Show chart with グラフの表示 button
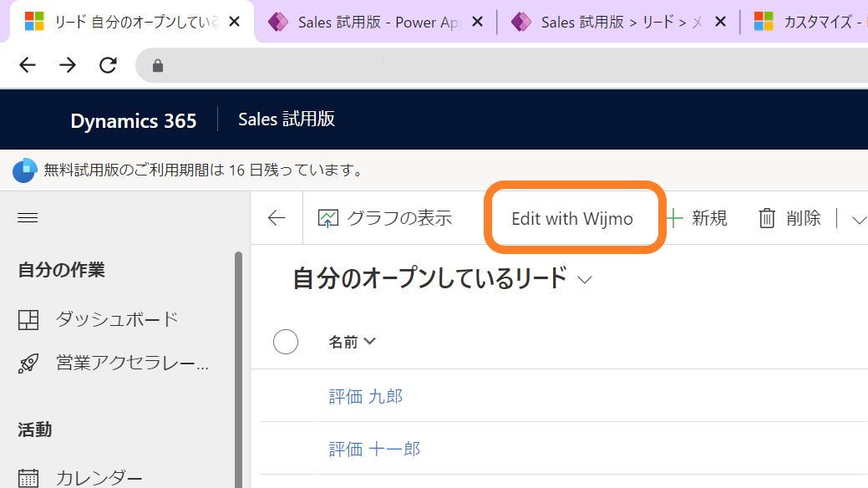This screenshot has width=868, height=488. coord(385,218)
